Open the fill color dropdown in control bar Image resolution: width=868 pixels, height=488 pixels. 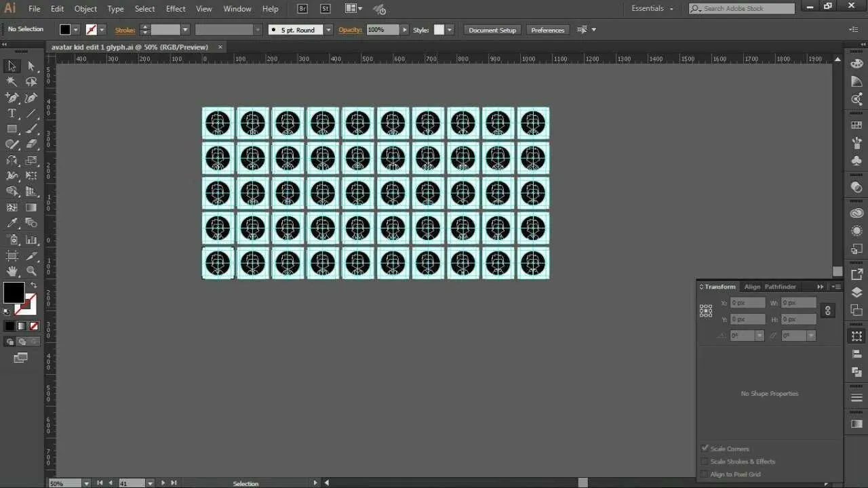(76, 30)
